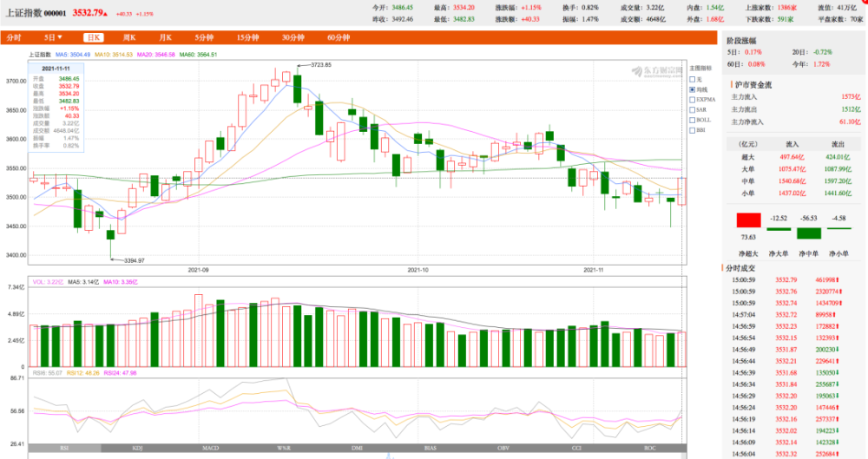Switch to the 分时 intraday tab
The width and height of the screenshot is (868, 459).
(14, 37)
